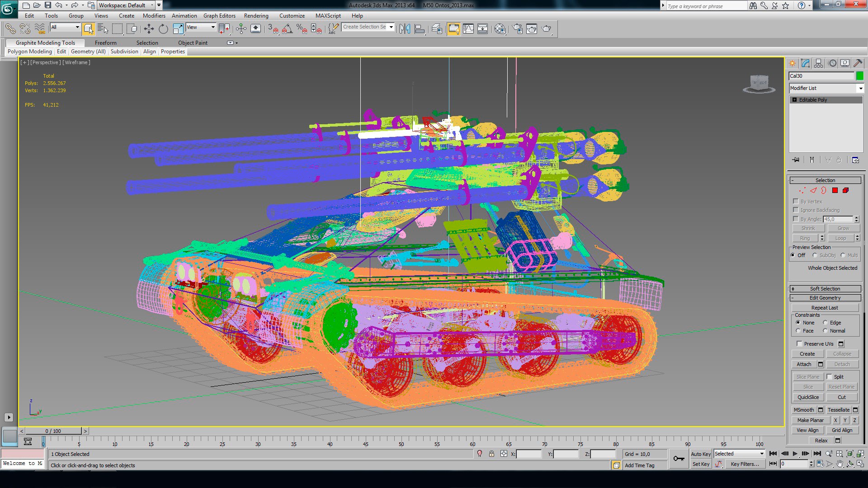Click the QuickSlice button
Viewport: 868px width, 488px height.
[808, 397]
